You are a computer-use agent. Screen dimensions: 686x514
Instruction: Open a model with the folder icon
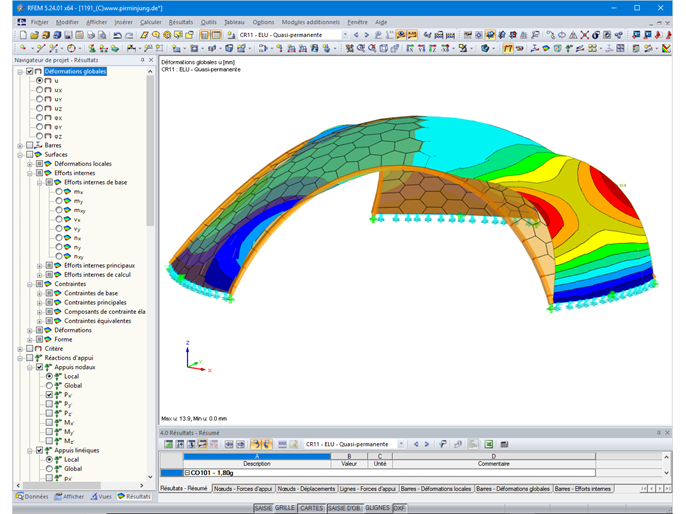click(35, 35)
